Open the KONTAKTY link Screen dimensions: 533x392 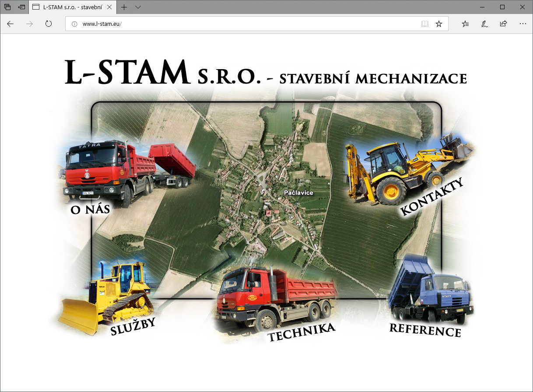432,197
